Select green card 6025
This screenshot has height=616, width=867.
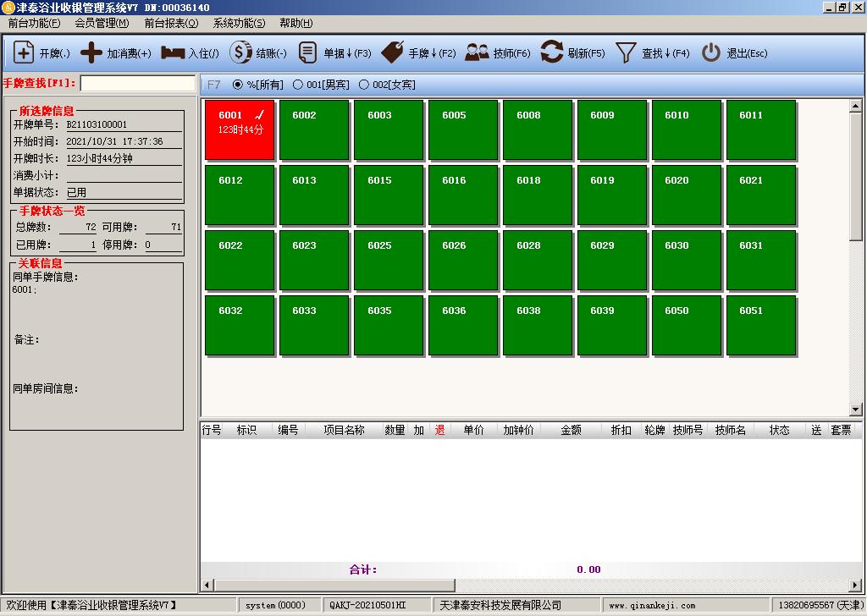pos(389,261)
